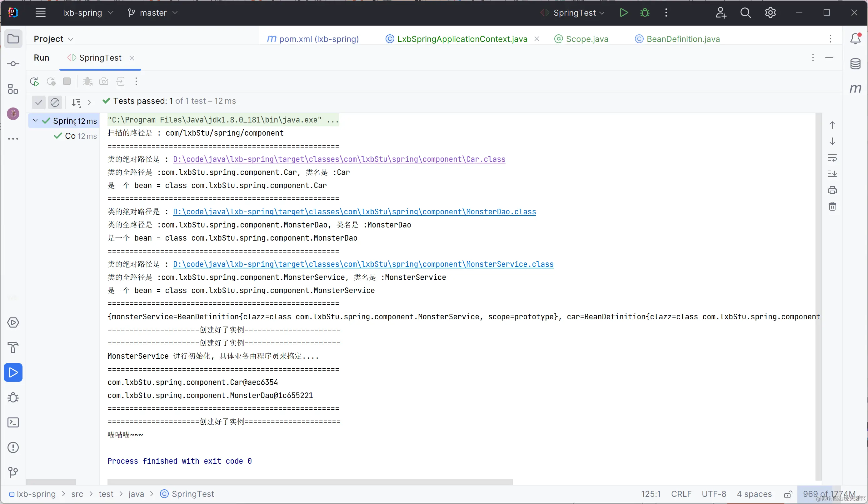Collapse the SpringTest test tree node
The width and height of the screenshot is (868, 504).
(35, 121)
